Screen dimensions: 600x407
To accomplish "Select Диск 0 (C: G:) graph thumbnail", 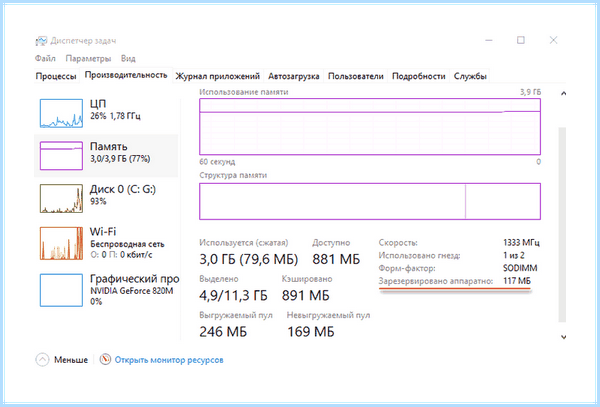I will (x=61, y=199).
